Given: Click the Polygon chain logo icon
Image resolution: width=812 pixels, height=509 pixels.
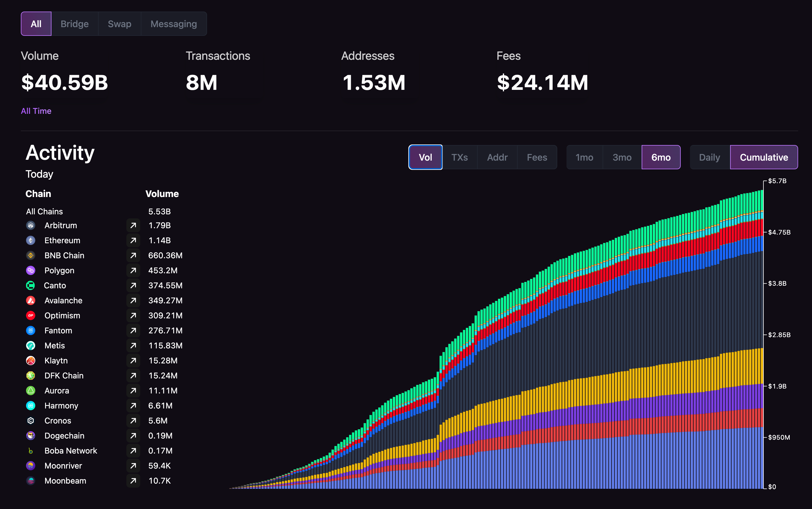Looking at the screenshot, I should coord(31,270).
